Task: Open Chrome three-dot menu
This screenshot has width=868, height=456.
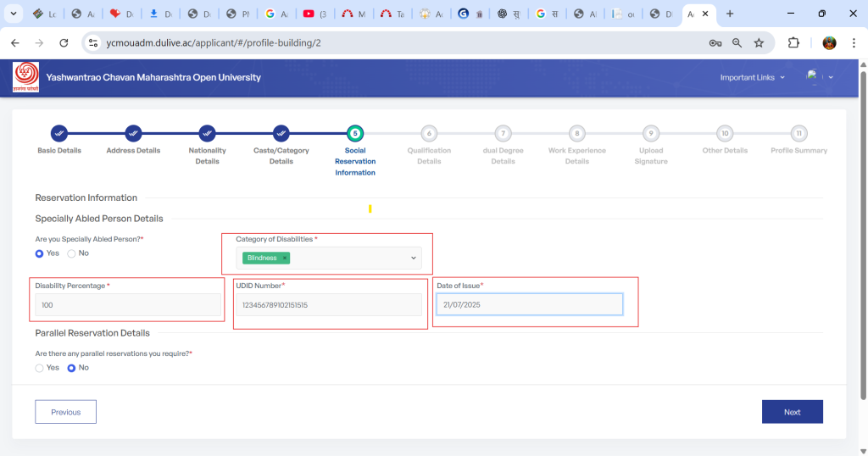Action: point(853,42)
